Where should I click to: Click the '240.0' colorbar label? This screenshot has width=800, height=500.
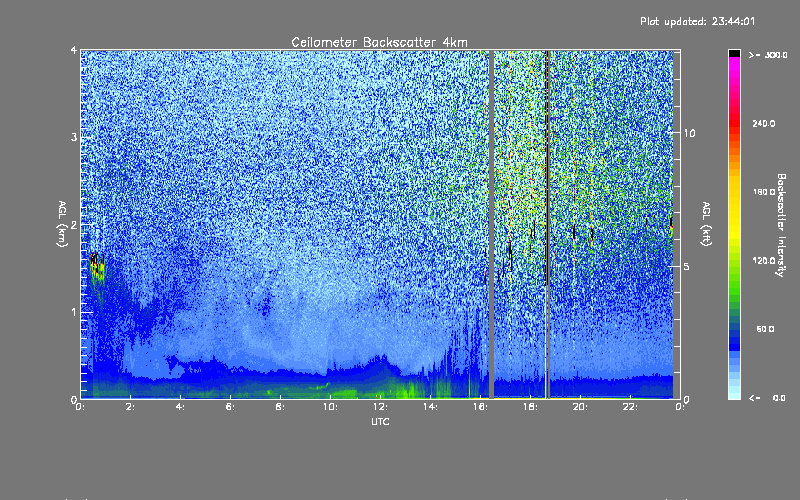pyautogui.click(x=764, y=123)
